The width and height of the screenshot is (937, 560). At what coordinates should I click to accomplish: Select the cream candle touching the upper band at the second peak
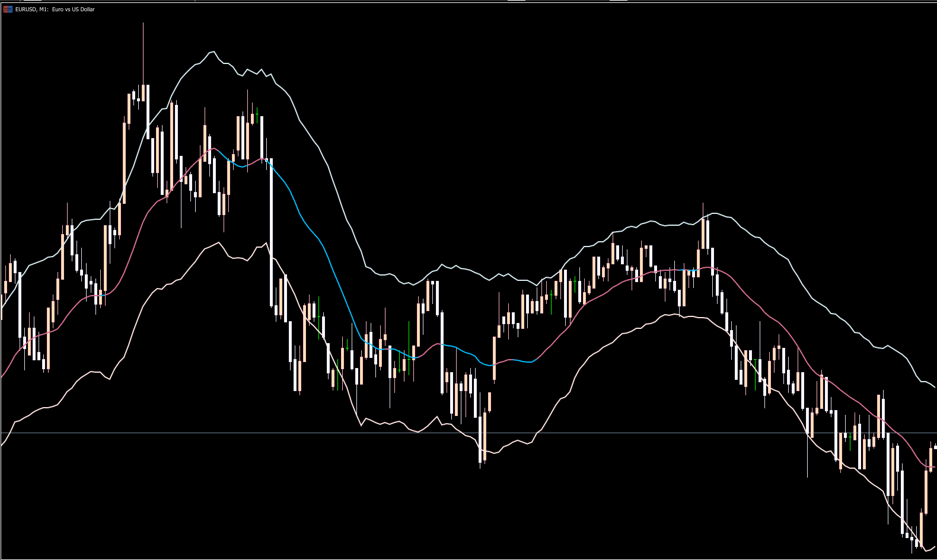click(x=703, y=234)
